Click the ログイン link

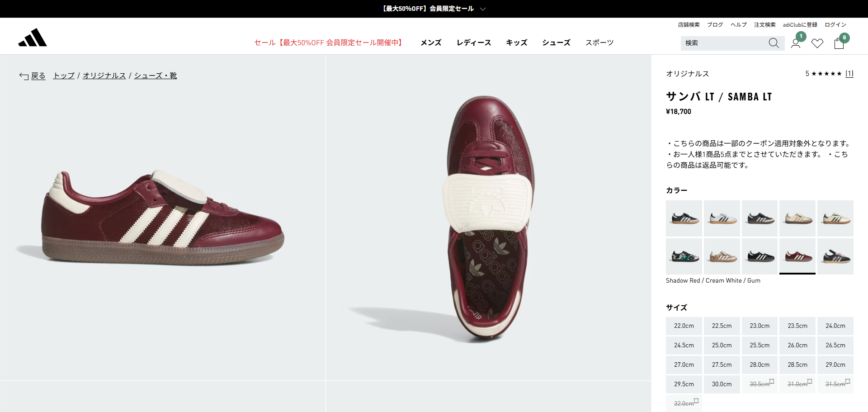(835, 25)
